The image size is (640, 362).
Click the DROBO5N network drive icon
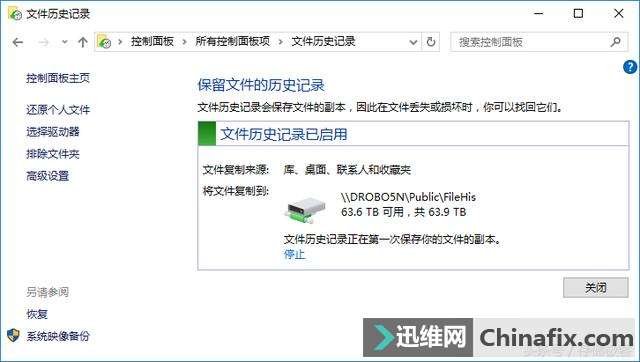pyautogui.click(x=305, y=210)
